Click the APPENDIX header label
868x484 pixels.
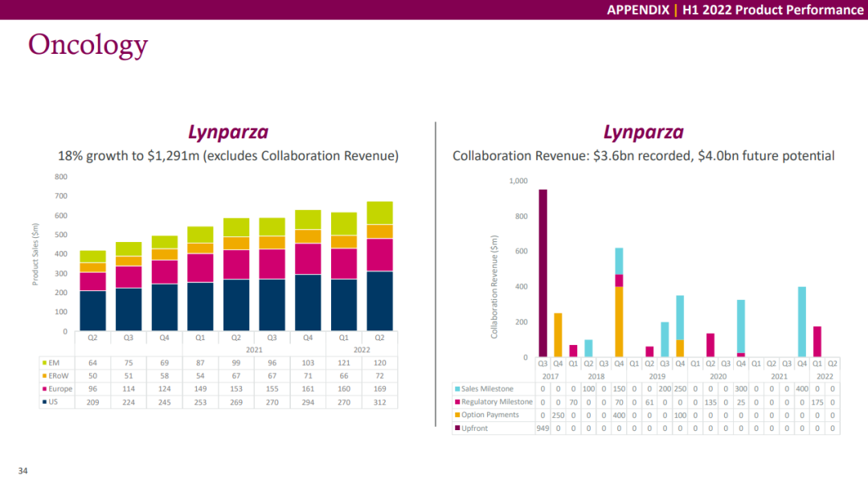[637, 10]
